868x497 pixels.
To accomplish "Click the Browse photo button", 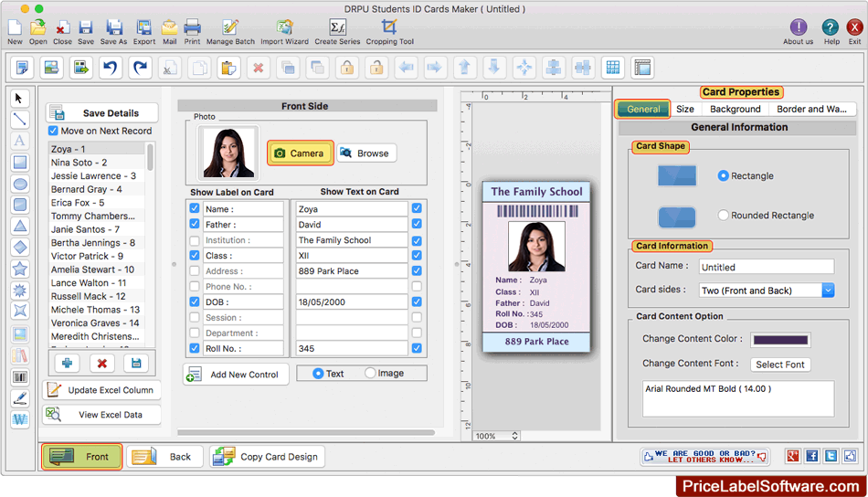I will (365, 153).
